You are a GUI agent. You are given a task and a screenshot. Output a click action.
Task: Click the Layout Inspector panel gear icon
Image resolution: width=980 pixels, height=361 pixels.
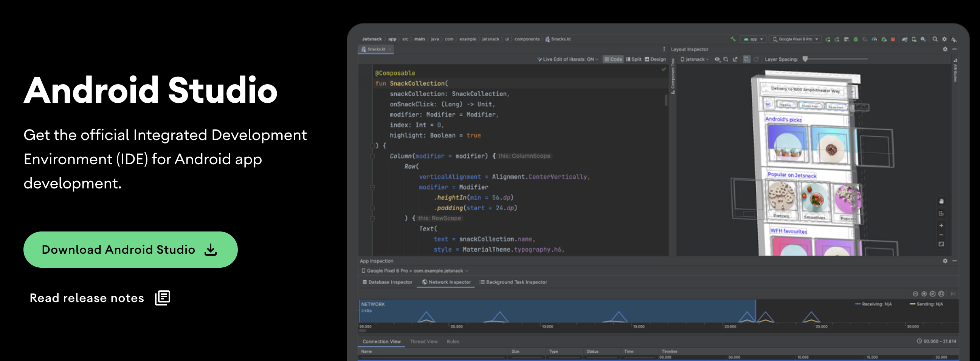pyautogui.click(x=945, y=49)
